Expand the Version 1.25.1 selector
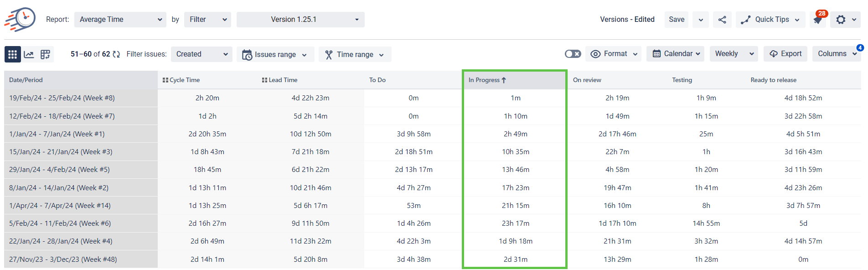 pos(300,20)
